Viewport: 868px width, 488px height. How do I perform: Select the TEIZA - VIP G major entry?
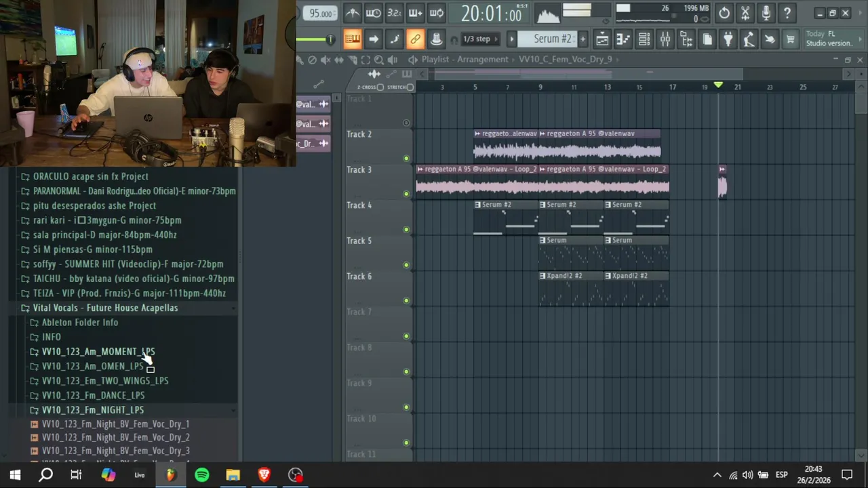(x=129, y=293)
